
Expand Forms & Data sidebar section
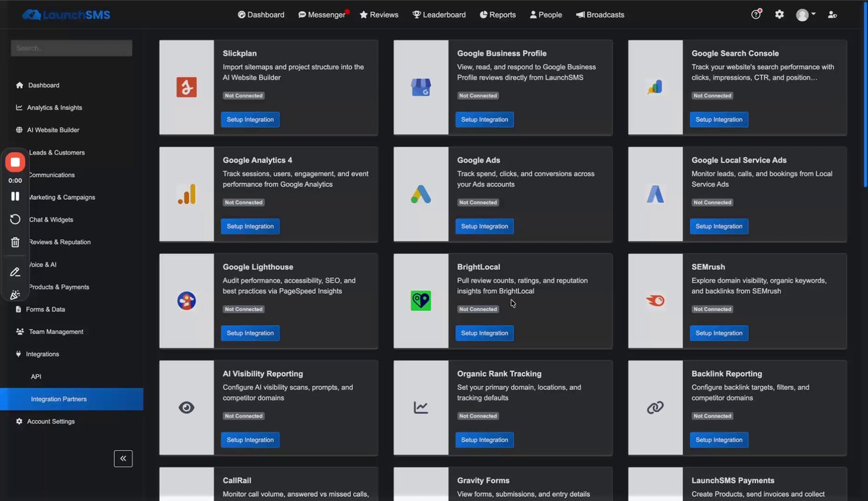(72, 309)
